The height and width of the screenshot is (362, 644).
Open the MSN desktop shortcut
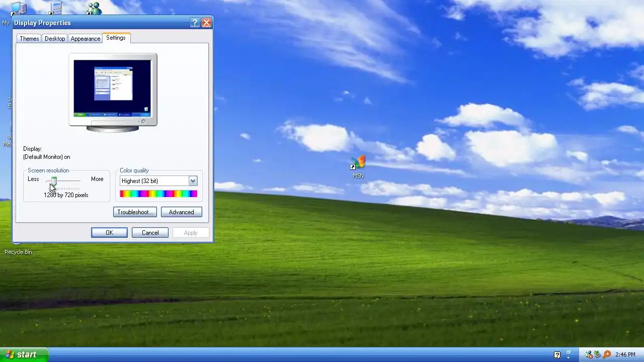coord(358,167)
